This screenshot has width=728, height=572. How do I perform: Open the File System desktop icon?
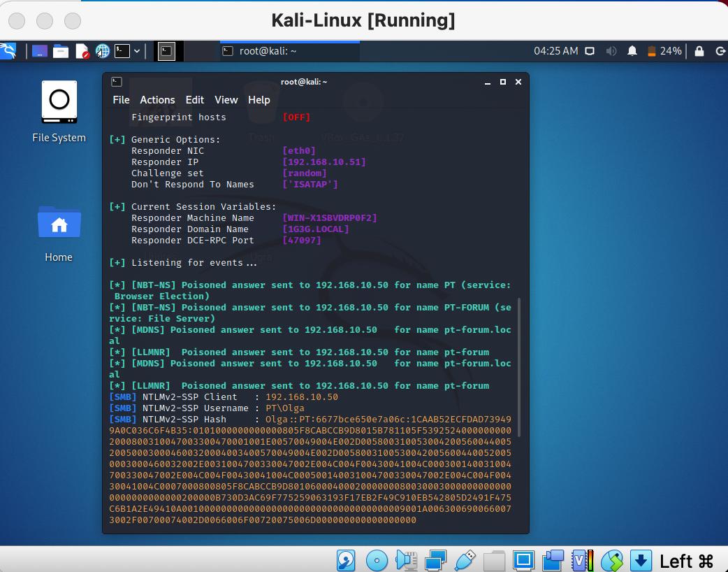[x=59, y=111]
